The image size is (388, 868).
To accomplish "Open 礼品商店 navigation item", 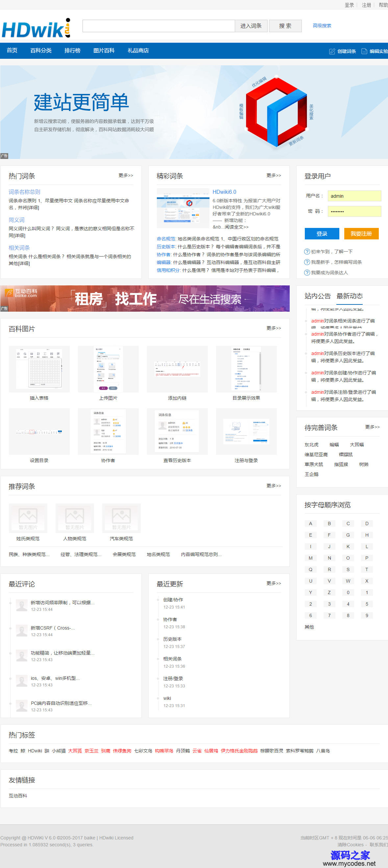I will [138, 51].
